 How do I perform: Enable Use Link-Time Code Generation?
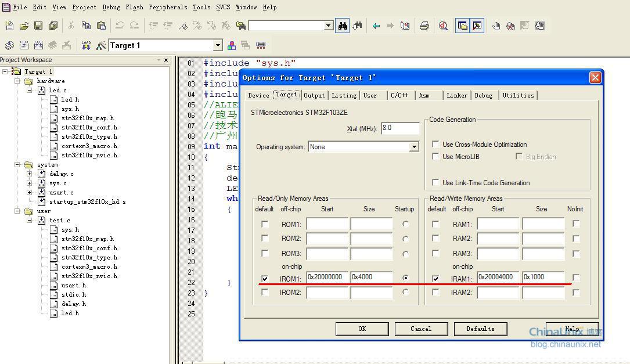point(435,182)
